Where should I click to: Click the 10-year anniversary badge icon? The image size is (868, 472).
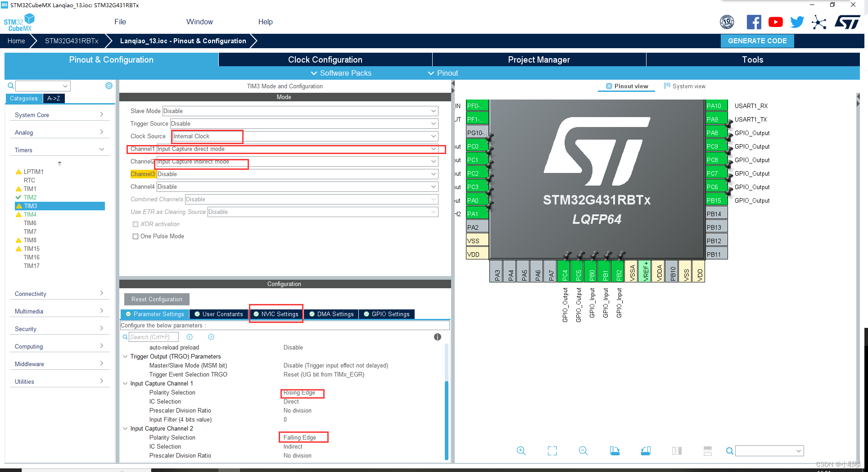click(x=727, y=22)
